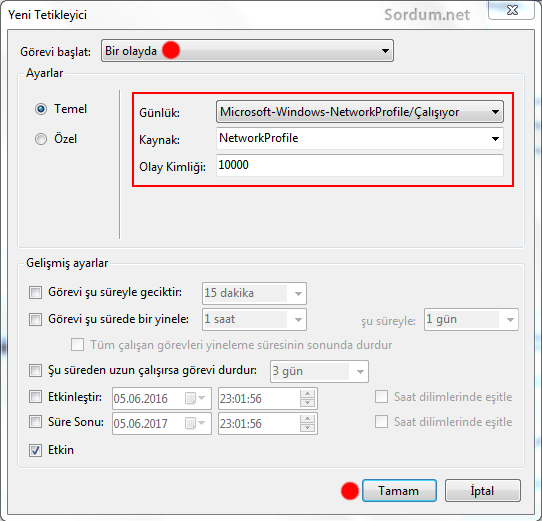
Task: Expand the Kaynak source dropdown
Action: coord(359,138)
